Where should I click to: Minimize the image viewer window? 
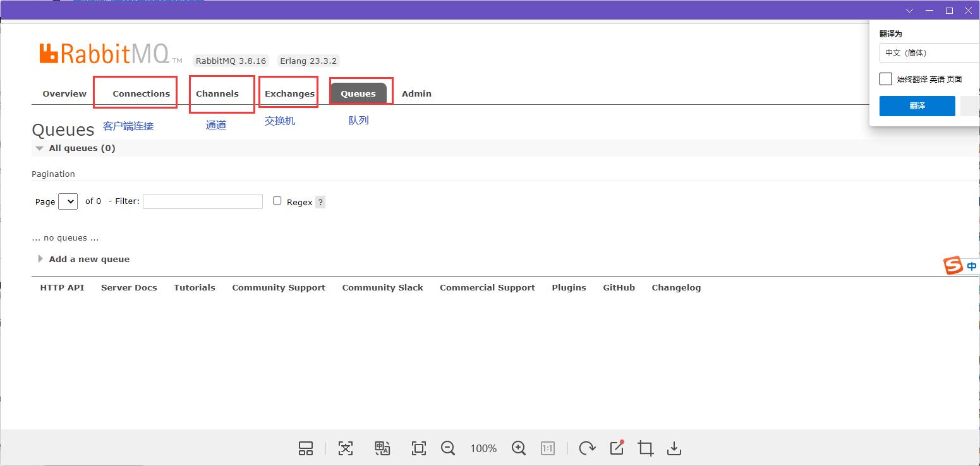(x=929, y=11)
